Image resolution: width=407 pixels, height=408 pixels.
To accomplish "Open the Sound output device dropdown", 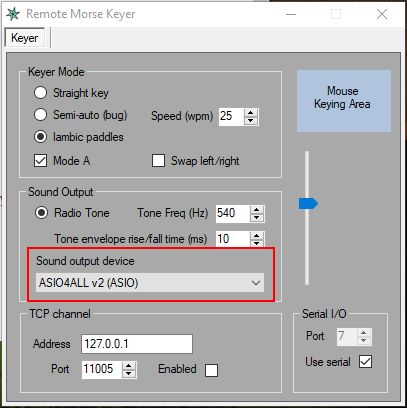I will point(150,283).
